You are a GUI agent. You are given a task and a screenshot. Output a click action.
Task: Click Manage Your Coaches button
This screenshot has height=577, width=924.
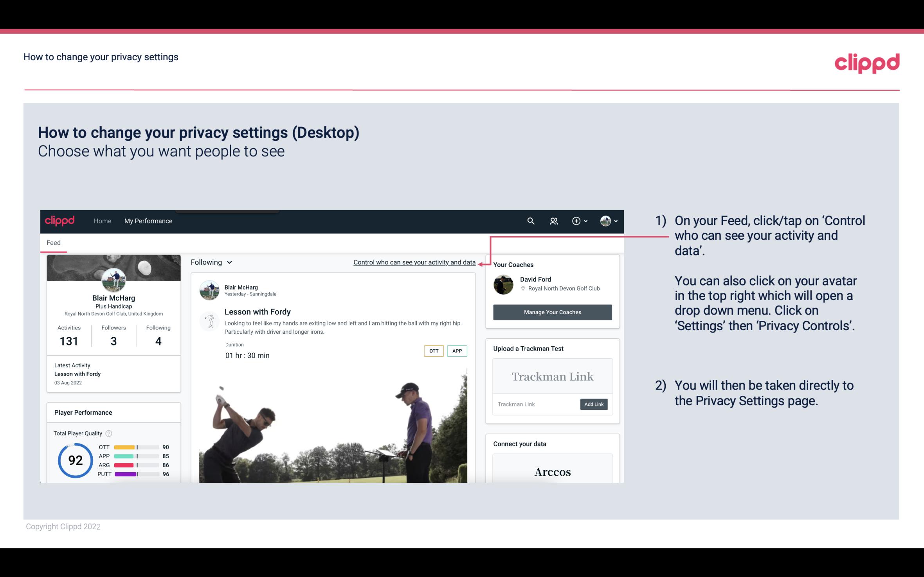[x=552, y=312]
